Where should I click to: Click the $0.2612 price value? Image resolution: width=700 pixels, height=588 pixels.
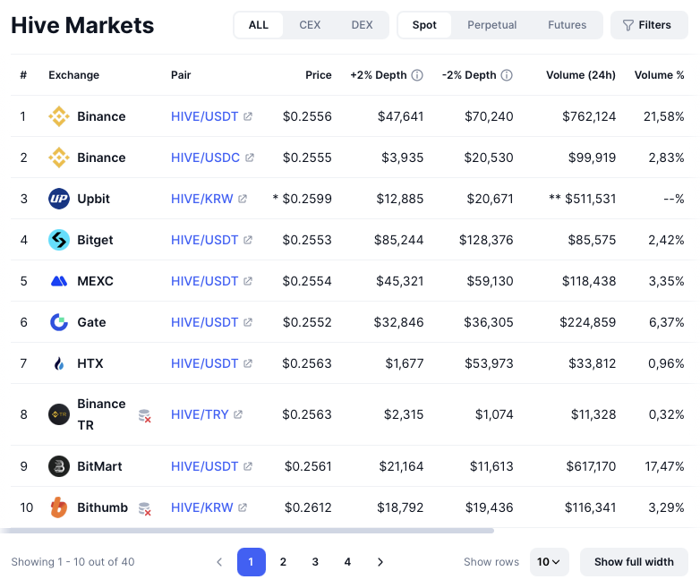(x=308, y=507)
